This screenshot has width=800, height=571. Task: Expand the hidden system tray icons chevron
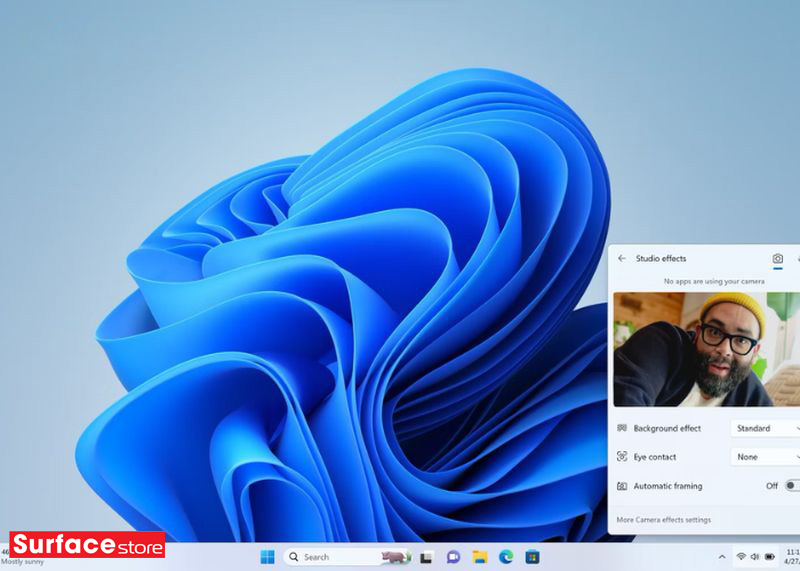tap(722, 557)
